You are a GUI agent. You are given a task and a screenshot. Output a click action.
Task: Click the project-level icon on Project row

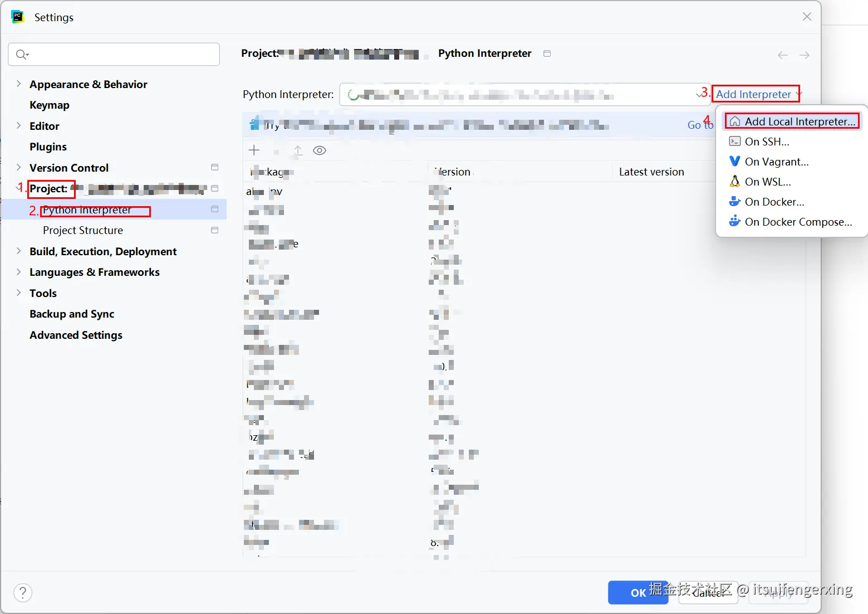215,188
